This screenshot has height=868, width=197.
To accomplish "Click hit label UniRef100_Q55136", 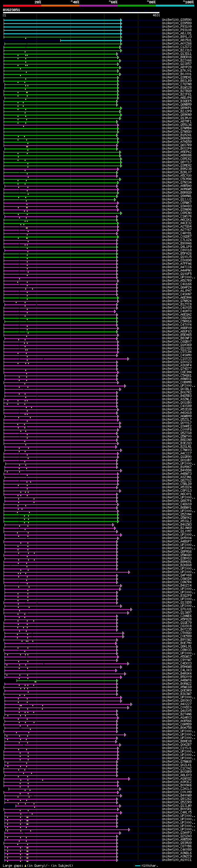I will 177,125.
